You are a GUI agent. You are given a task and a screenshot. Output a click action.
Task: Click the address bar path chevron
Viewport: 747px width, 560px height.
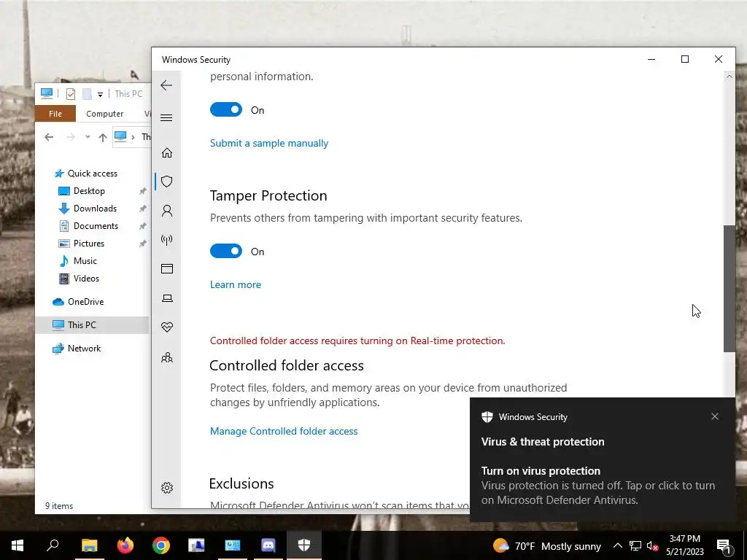[x=133, y=137]
